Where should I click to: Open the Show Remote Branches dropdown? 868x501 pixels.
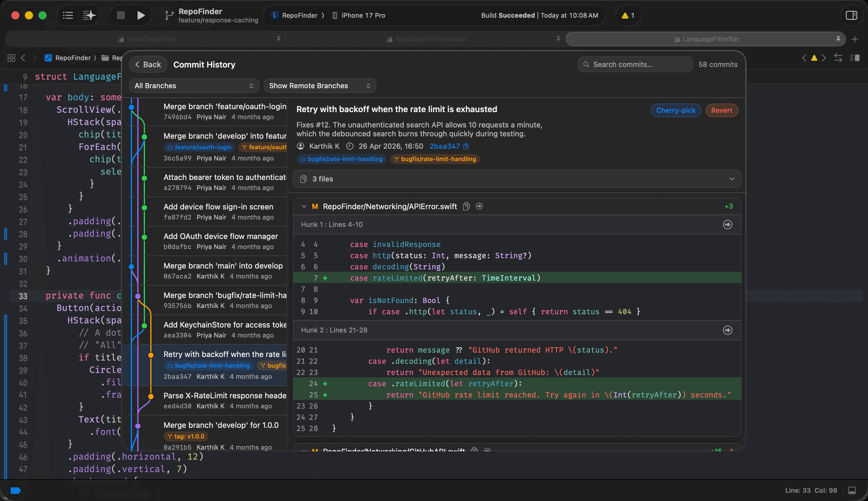pyautogui.click(x=319, y=86)
